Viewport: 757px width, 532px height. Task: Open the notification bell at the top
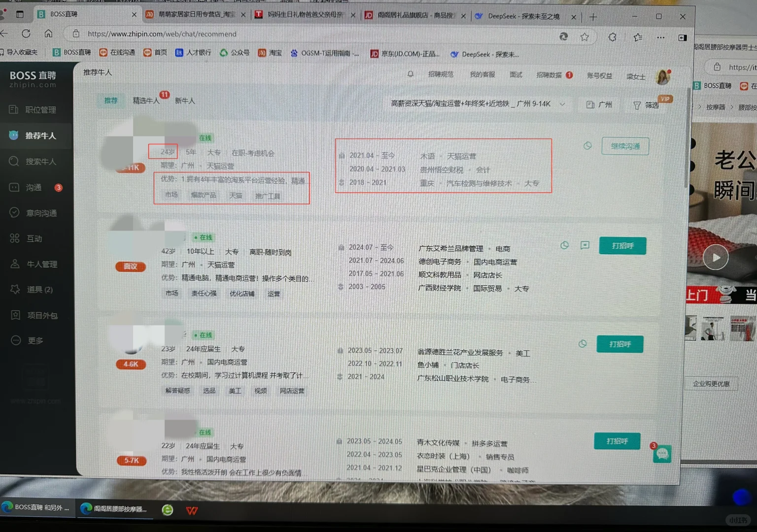tap(411, 74)
